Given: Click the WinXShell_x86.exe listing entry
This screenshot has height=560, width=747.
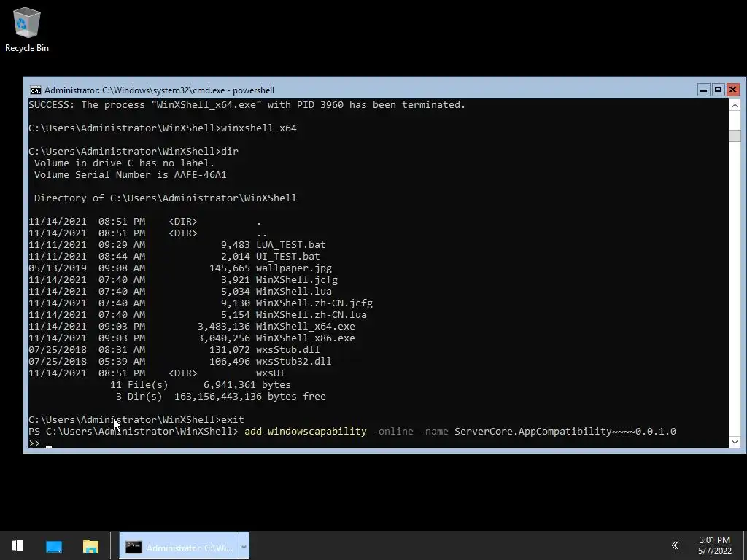Looking at the screenshot, I should [306, 338].
